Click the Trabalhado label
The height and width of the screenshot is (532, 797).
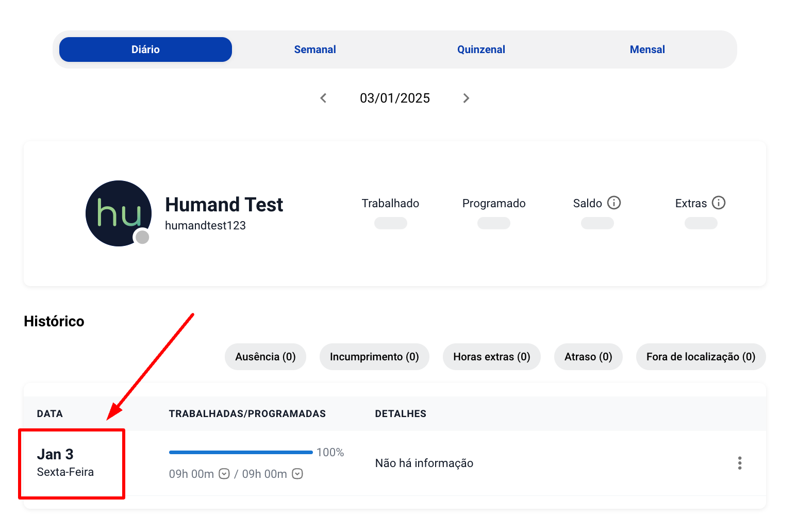coord(390,203)
